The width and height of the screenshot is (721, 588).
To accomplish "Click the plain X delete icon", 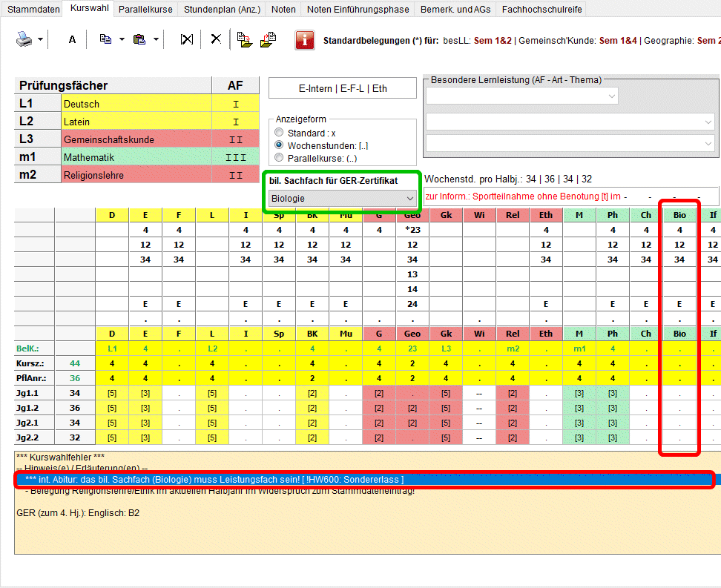I will coord(216,39).
